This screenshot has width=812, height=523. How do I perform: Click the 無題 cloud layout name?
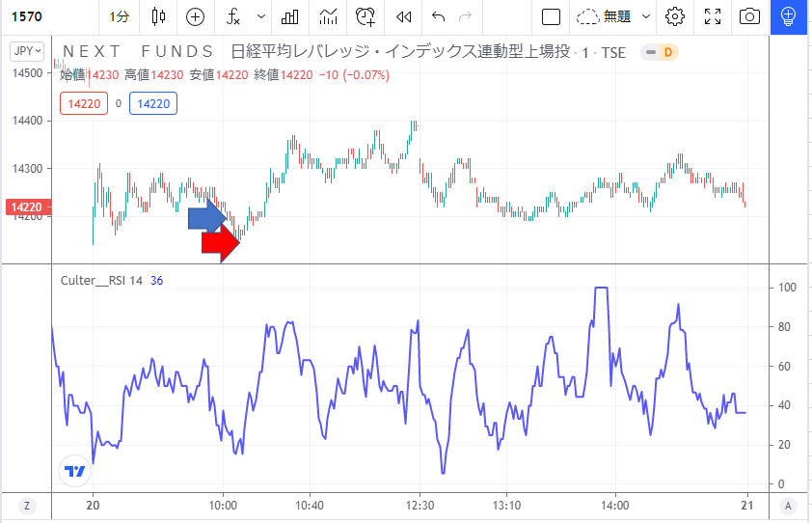(604, 16)
